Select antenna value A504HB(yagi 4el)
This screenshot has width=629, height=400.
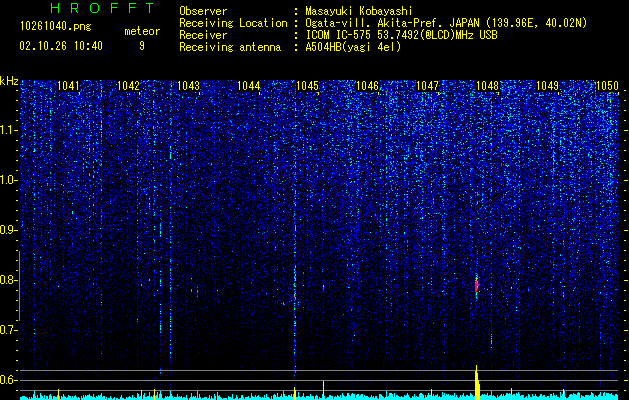click(x=353, y=47)
